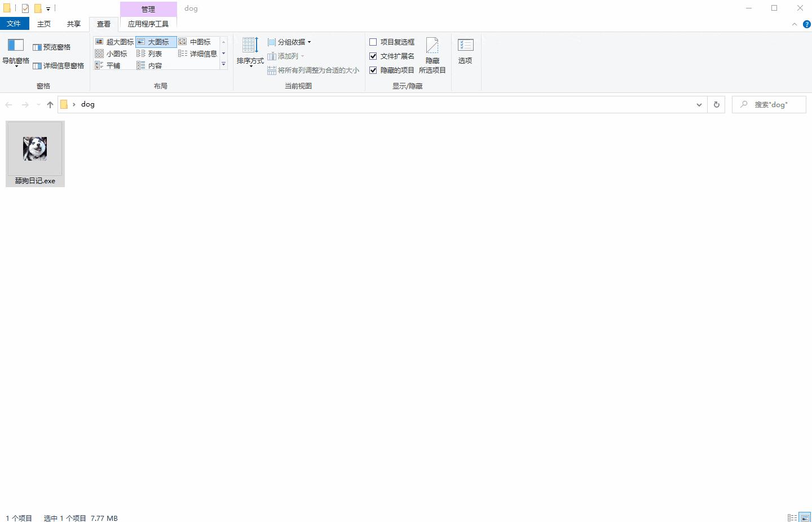Screen dimensions: 812x522
Task: Click status text 选中 1 个项目 7.77 MB
Action: (81, 518)
